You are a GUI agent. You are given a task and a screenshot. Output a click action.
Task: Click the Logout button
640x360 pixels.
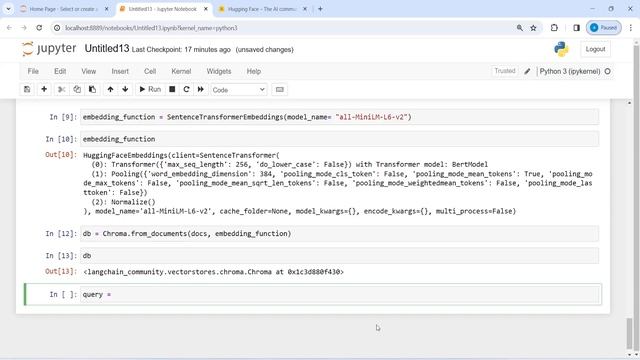(x=595, y=49)
